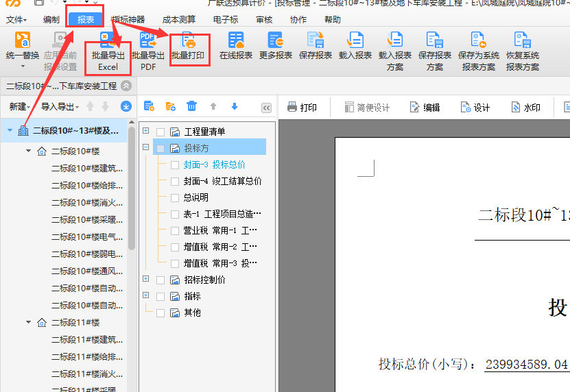The height and width of the screenshot is (392, 570).
Task: Select 二标段10#楼给排 in project tree
Action: click(87, 185)
